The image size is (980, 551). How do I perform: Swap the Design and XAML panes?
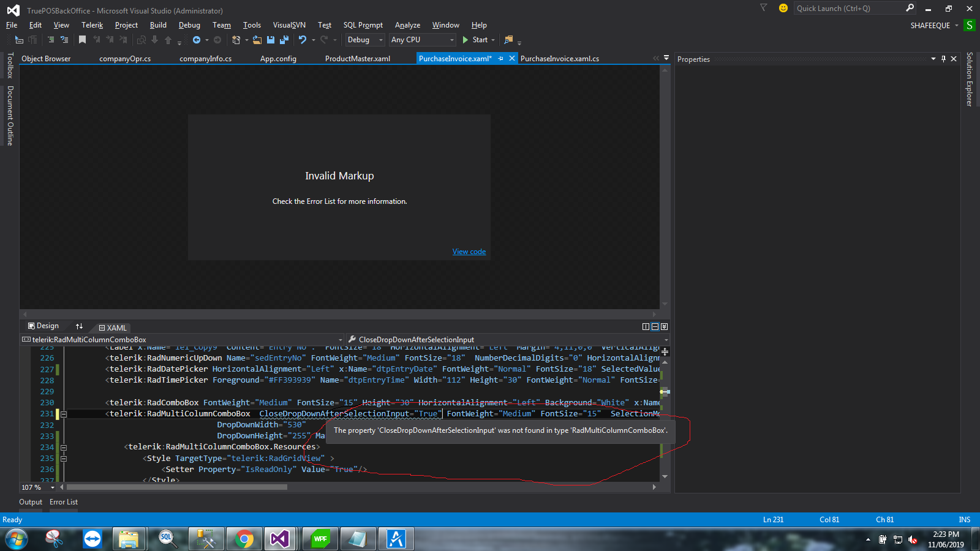[79, 326]
